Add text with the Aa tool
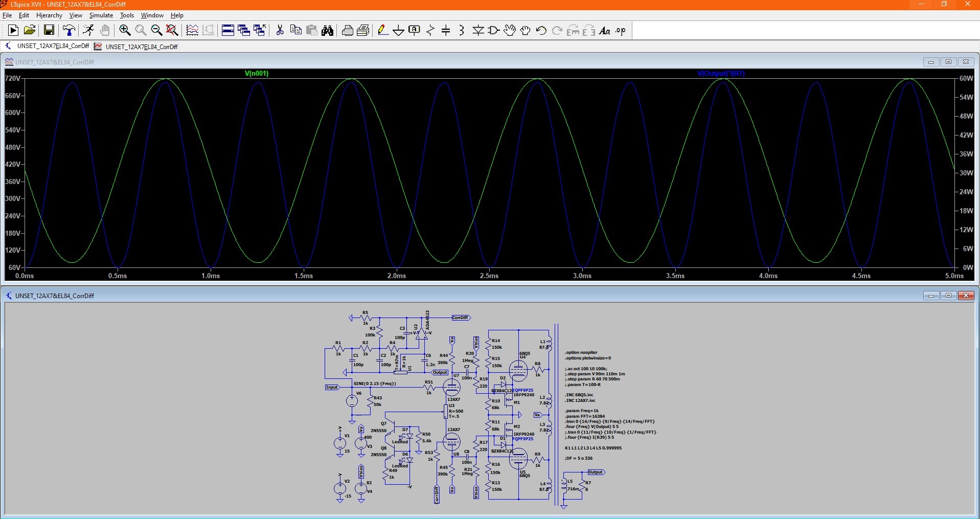 605,31
